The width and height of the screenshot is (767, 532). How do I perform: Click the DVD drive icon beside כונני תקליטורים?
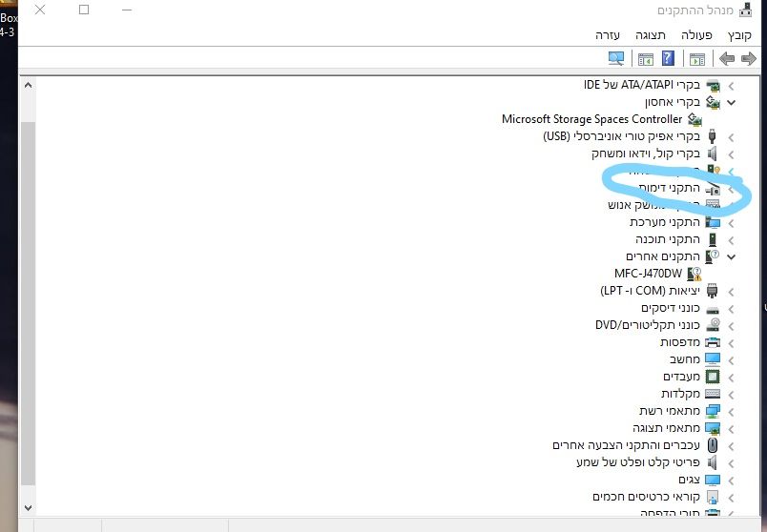tap(712, 325)
